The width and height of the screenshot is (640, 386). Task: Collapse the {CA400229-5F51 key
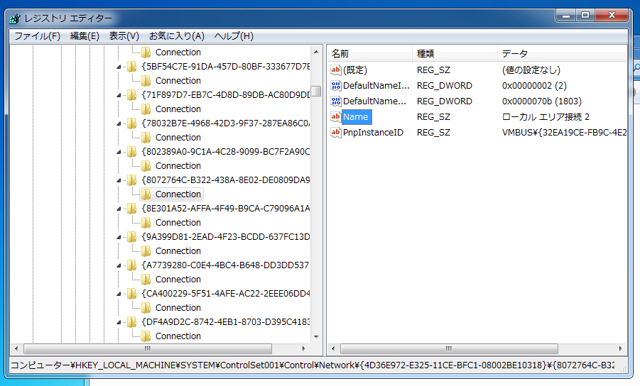(119, 293)
